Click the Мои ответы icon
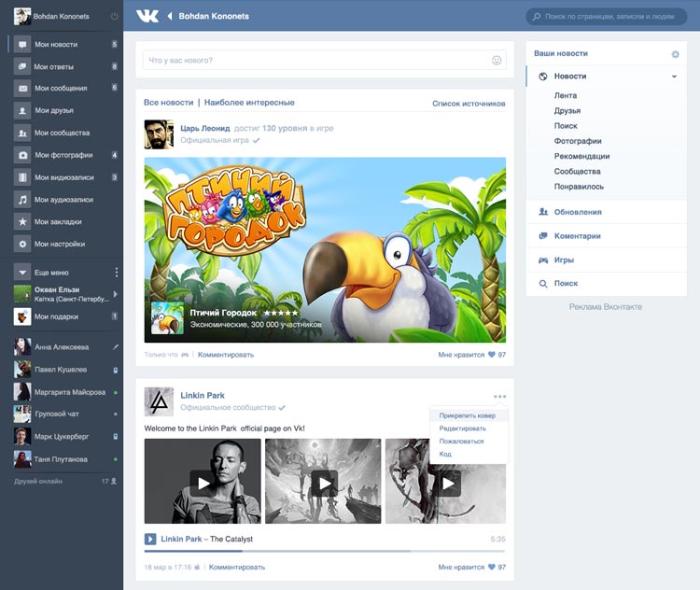700x590 pixels. click(x=22, y=66)
